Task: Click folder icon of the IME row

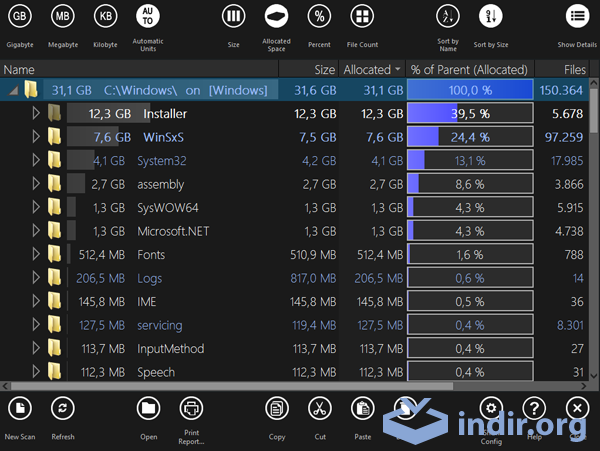Action: click(54, 301)
